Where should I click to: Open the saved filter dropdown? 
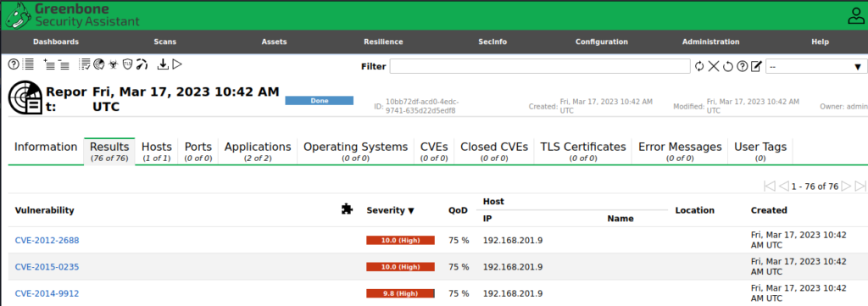click(x=816, y=66)
